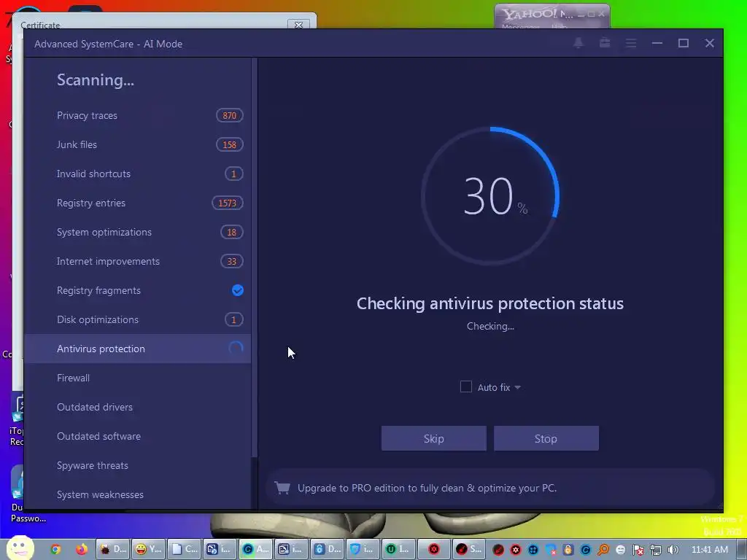Switch to the padlock D... taskbar button
This screenshot has height=560, width=747.
pos(327,549)
